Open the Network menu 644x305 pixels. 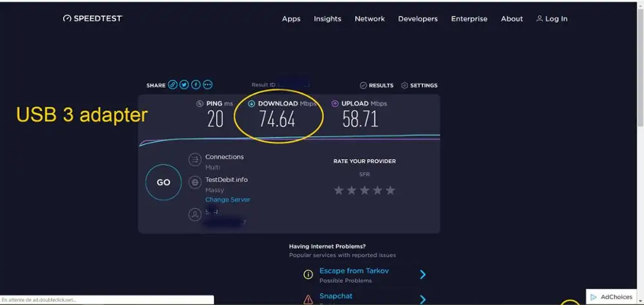pyautogui.click(x=370, y=19)
